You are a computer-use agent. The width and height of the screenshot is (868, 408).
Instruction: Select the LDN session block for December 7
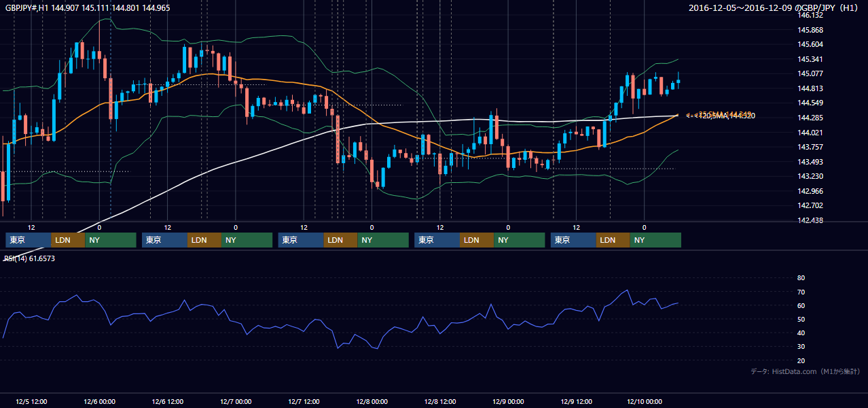click(x=341, y=240)
